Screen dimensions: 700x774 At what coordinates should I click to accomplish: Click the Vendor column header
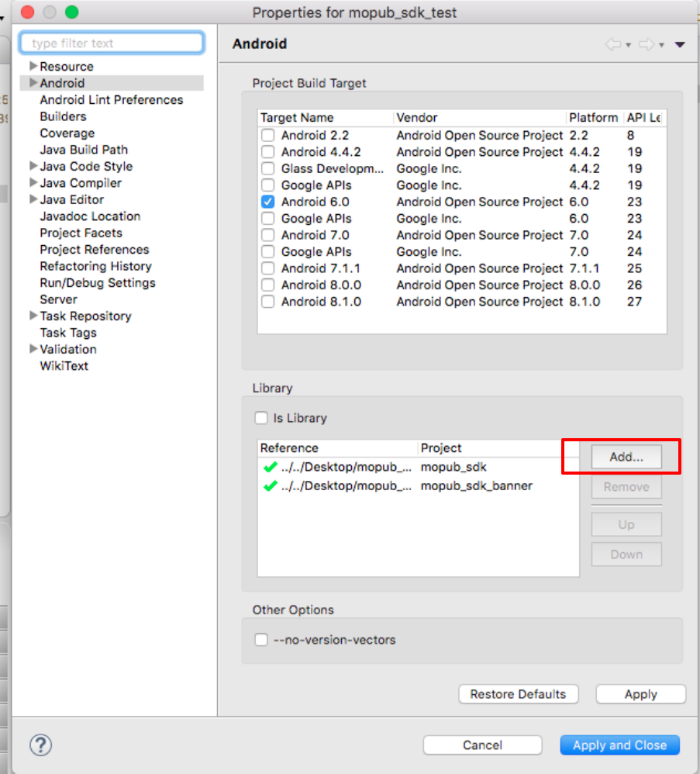480,117
